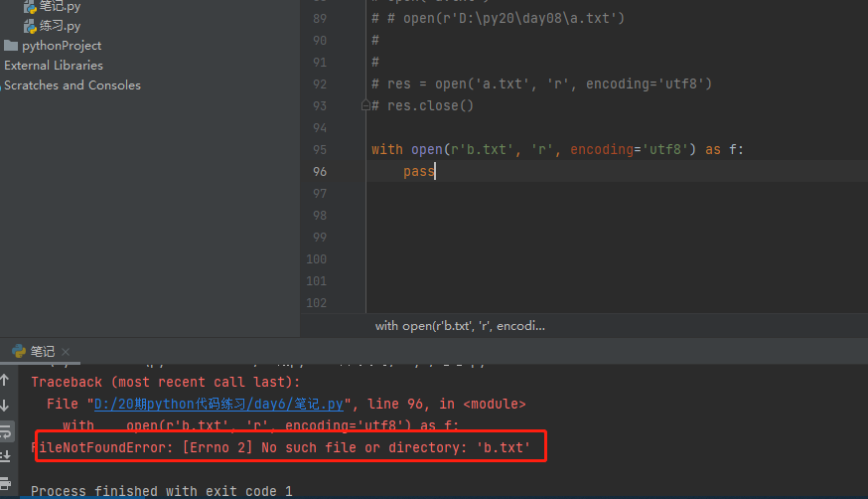Click 'encoding' keyword on line 95

click(x=602, y=149)
